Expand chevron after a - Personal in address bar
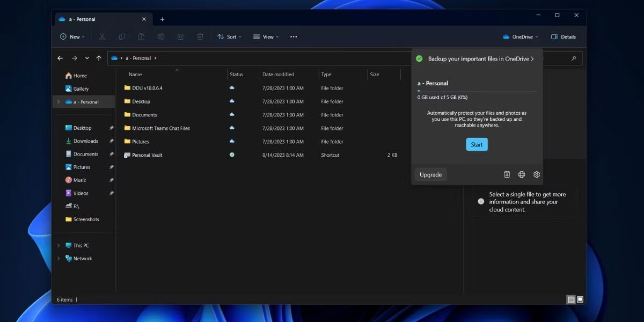Viewport: 644px width, 322px height. tap(156, 58)
